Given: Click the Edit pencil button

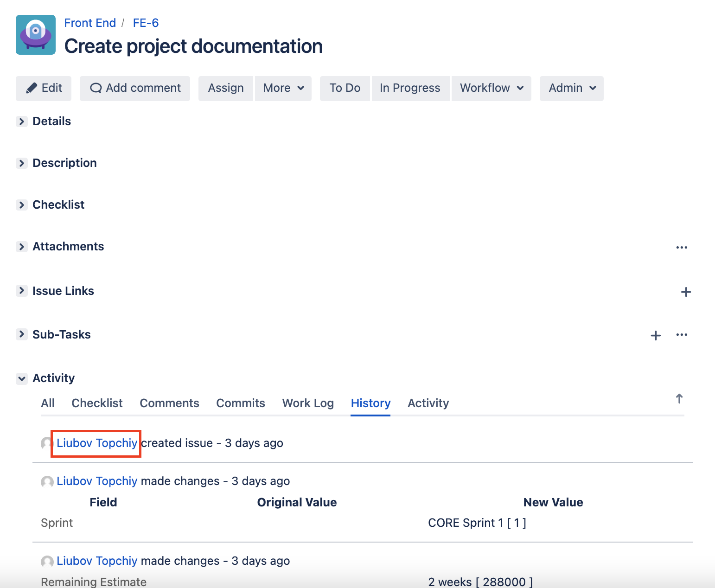Looking at the screenshot, I should 44,88.
